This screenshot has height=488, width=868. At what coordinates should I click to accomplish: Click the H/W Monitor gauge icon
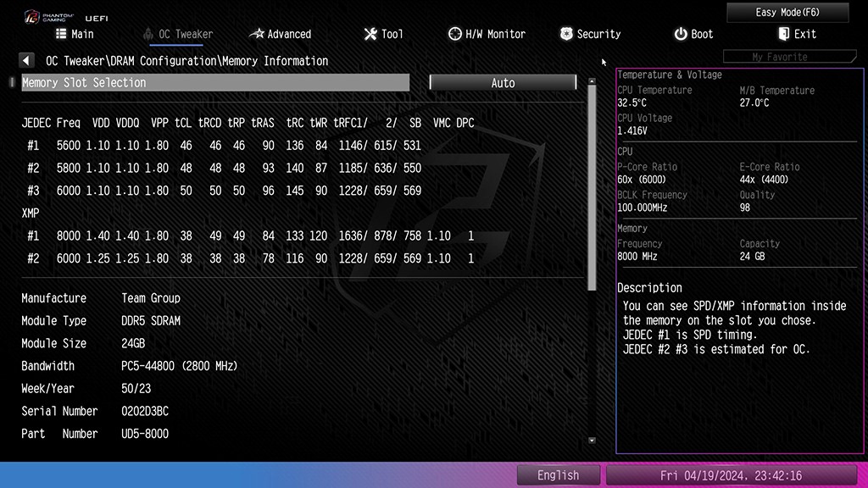(454, 34)
